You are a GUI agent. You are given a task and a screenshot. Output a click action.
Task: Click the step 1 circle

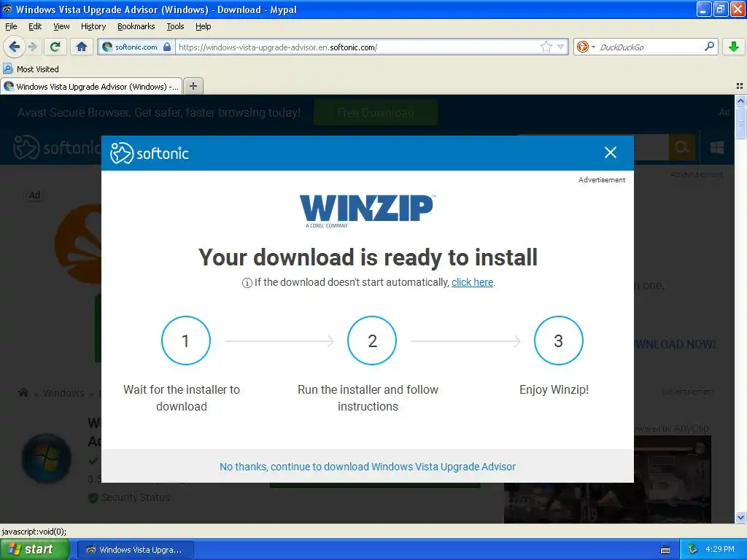pyautogui.click(x=186, y=341)
